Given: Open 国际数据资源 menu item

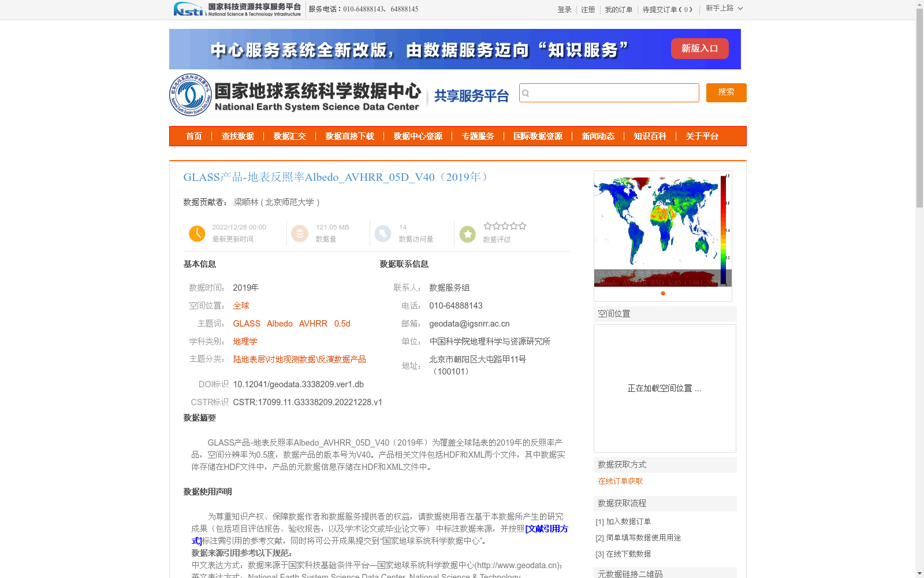Looking at the screenshot, I should click(538, 136).
